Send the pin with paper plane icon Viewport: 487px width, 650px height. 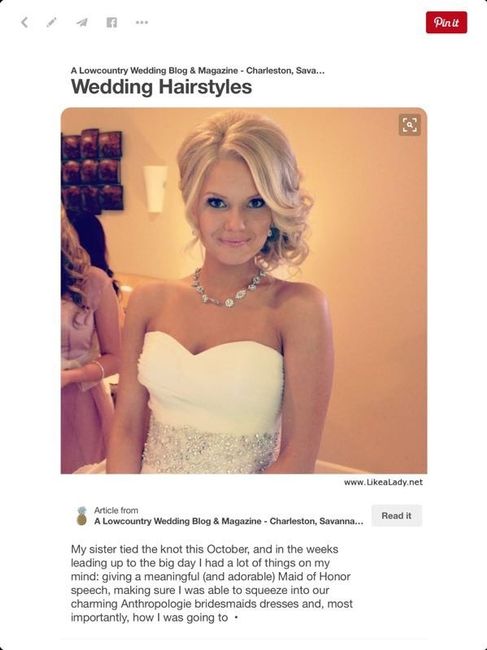coord(82,22)
